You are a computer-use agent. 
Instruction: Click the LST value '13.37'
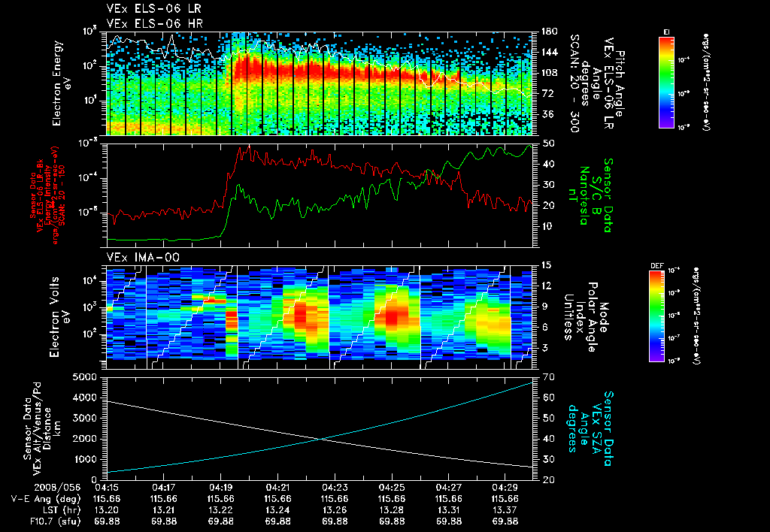pos(505,510)
